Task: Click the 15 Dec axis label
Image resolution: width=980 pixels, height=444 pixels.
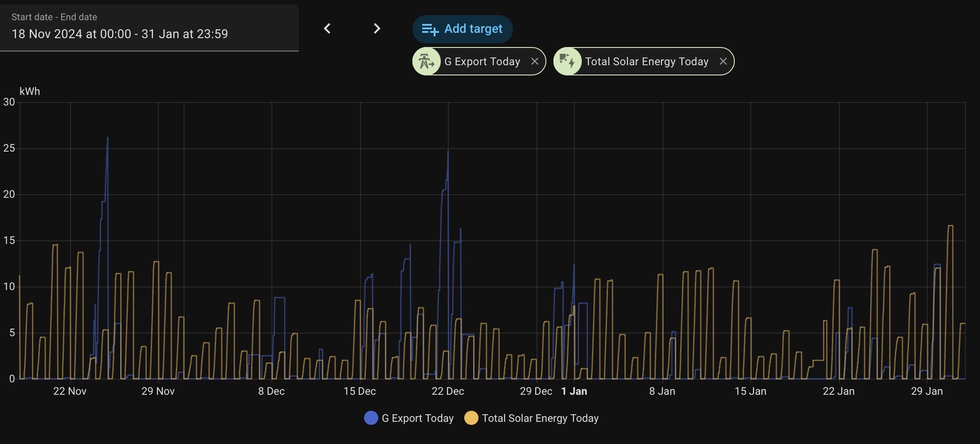Action: 360,392
